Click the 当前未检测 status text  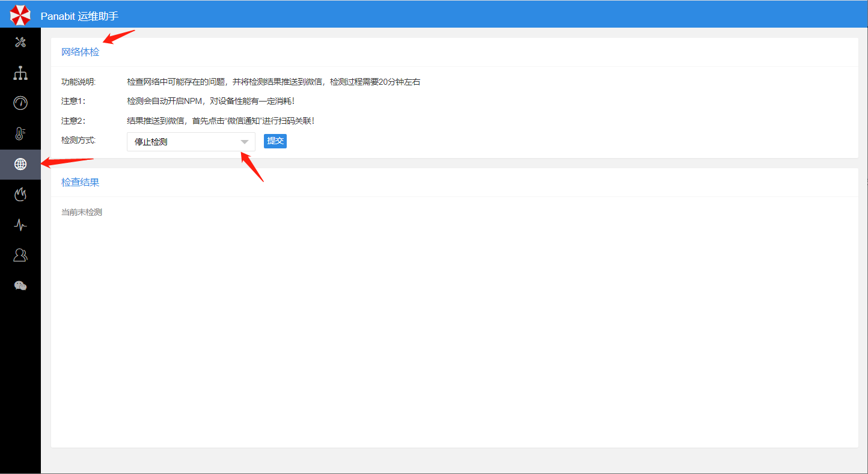pyautogui.click(x=82, y=212)
